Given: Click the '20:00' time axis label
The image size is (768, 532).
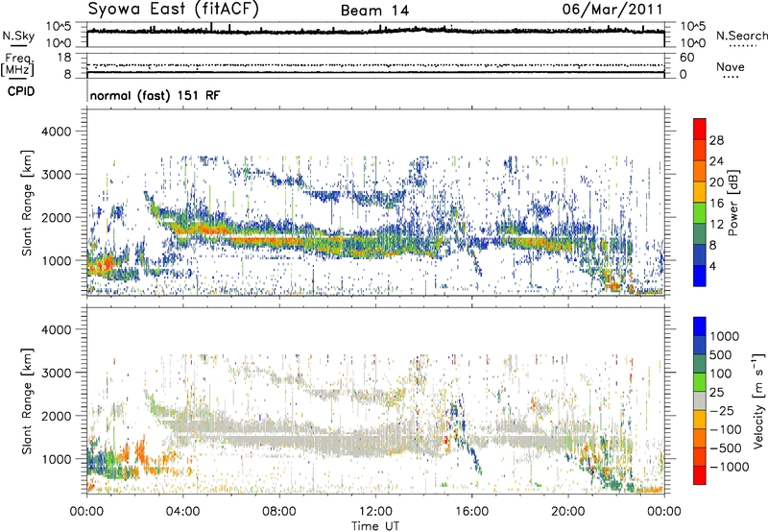Looking at the screenshot, I should click(x=568, y=512).
